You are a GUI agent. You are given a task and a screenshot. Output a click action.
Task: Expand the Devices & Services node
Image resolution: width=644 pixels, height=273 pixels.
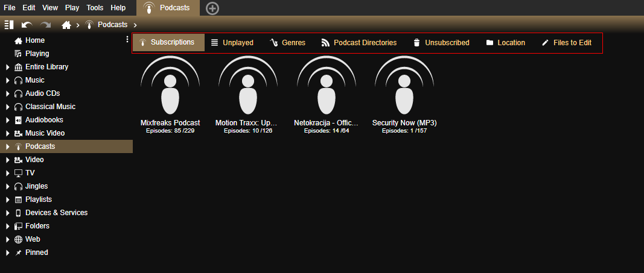(x=7, y=213)
